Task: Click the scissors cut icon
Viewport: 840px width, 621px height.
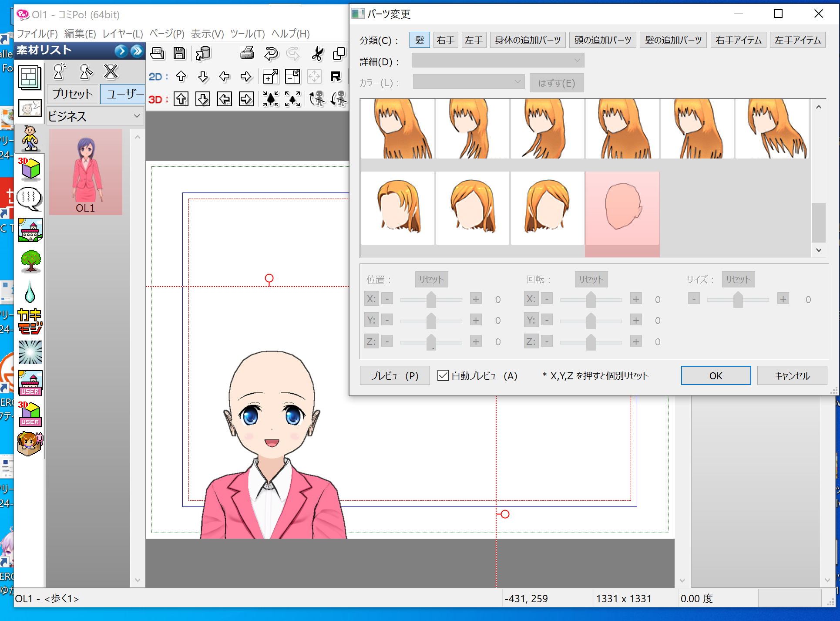Action: (x=317, y=54)
